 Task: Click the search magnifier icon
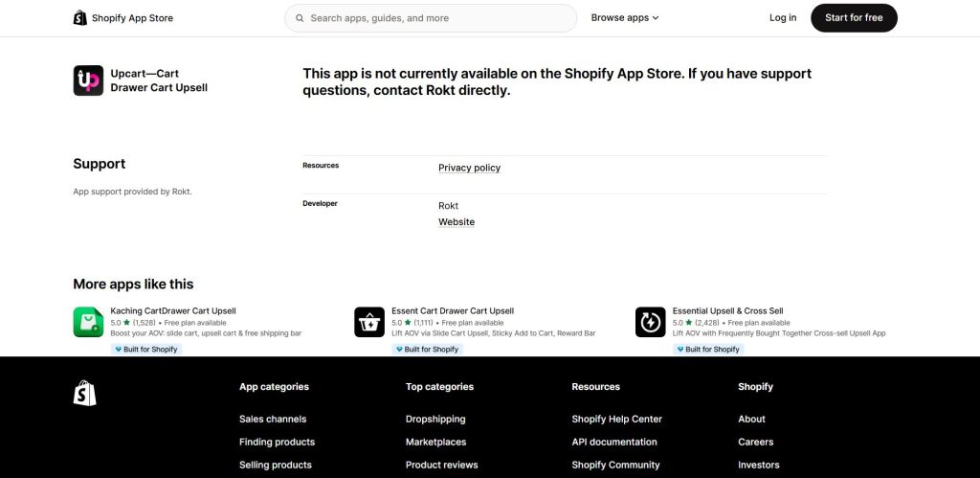tap(300, 18)
